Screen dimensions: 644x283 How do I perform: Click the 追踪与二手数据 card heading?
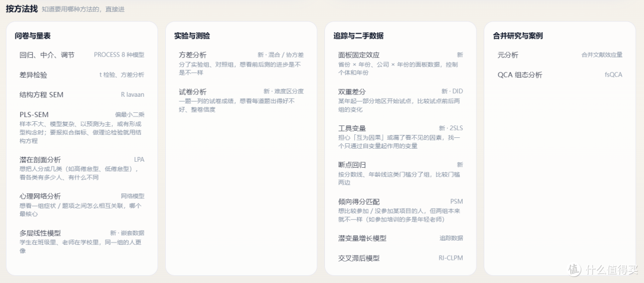tap(358, 36)
